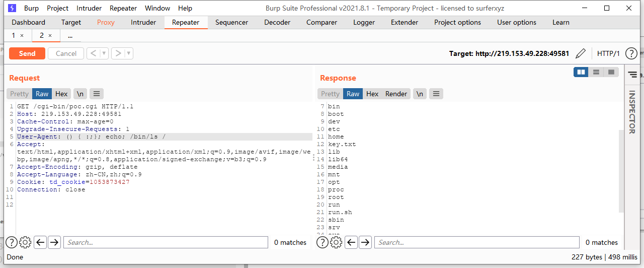
Task: Select Pretty view in Request pane
Action: tap(20, 94)
